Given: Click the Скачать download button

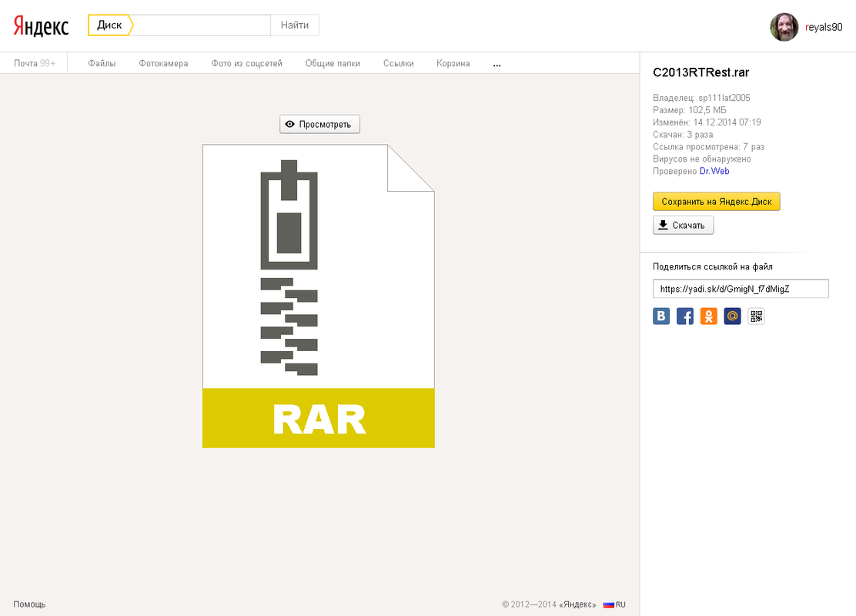Looking at the screenshot, I should click(683, 225).
